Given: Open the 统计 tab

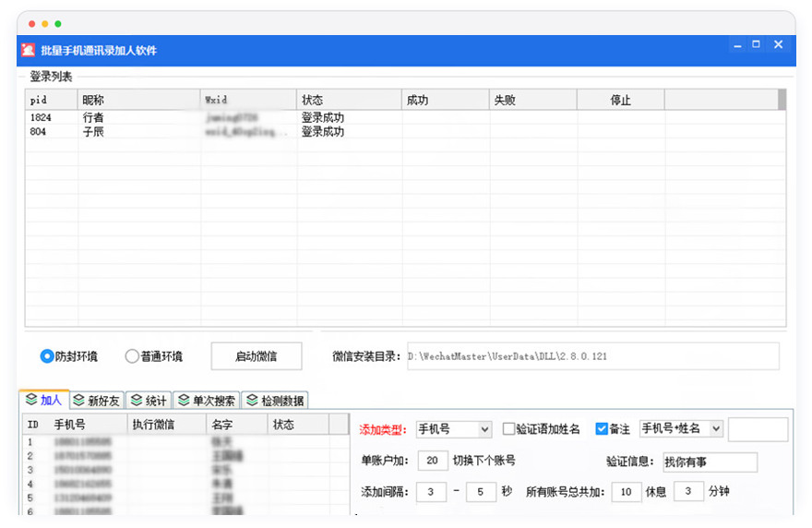Looking at the screenshot, I should tap(149, 401).
